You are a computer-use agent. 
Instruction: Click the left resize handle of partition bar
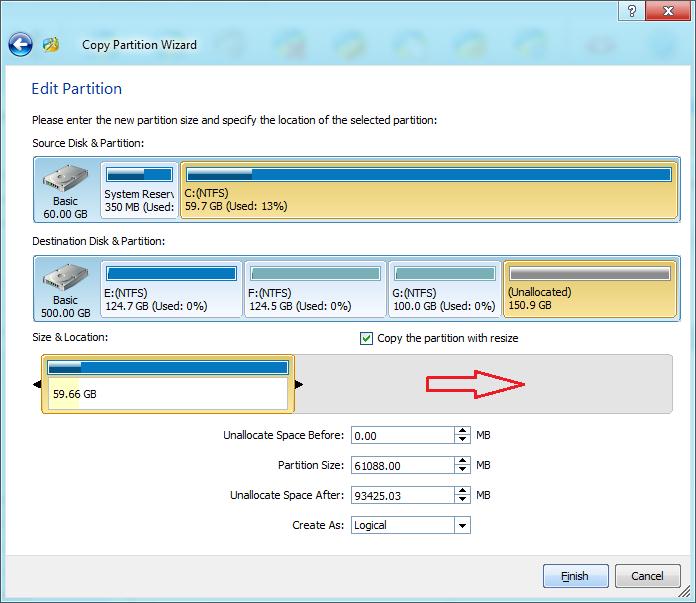point(37,384)
